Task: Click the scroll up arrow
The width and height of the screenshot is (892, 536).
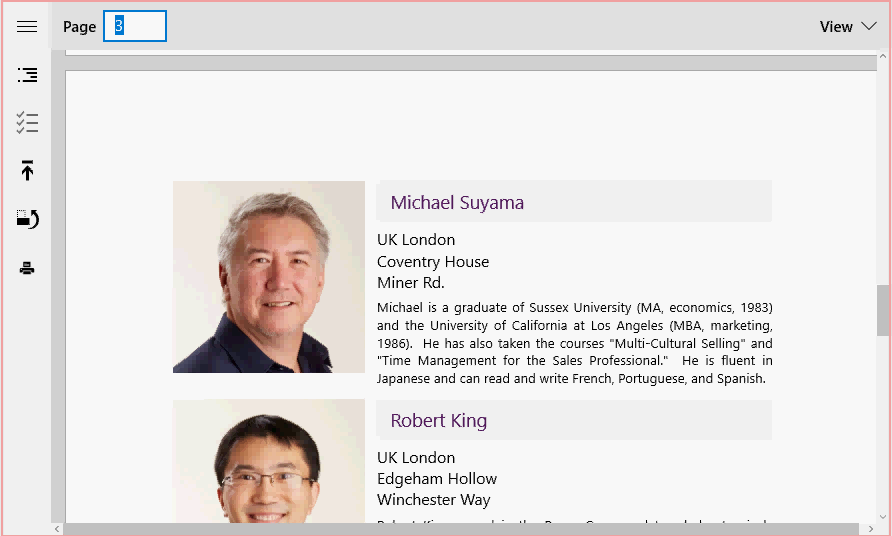Action: [x=882, y=56]
